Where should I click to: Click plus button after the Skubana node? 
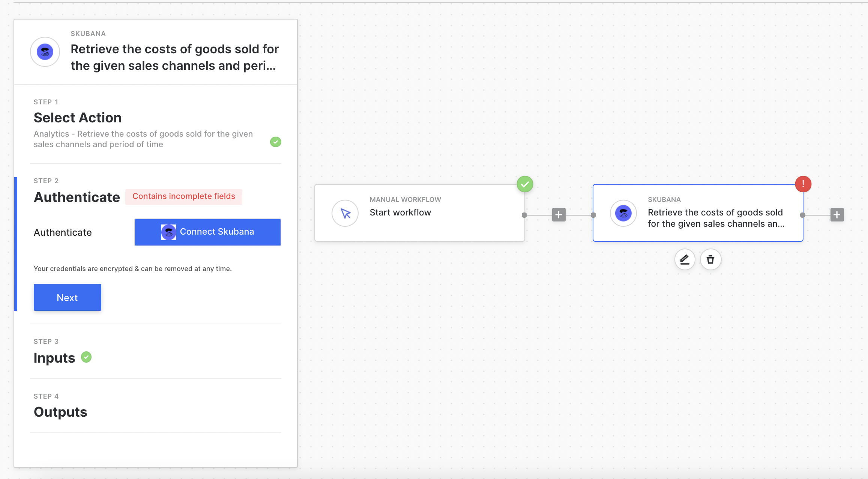[x=837, y=215]
